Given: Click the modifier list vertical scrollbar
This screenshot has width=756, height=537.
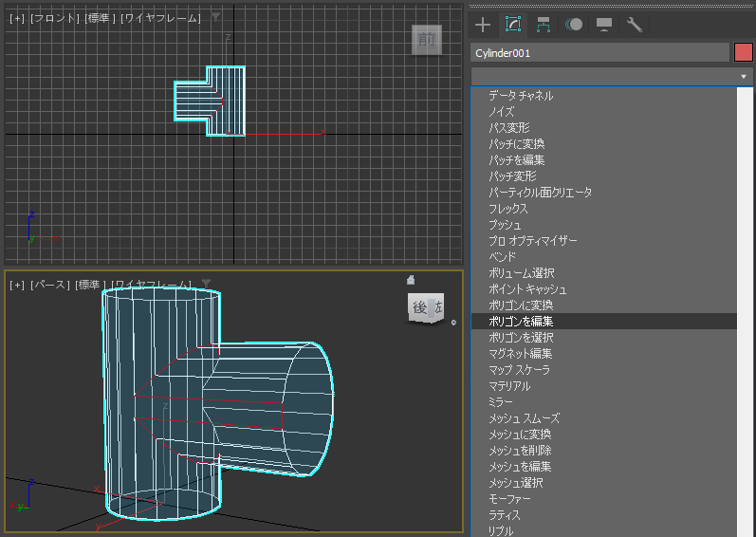Looking at the screenshot, I should (745, 312).
